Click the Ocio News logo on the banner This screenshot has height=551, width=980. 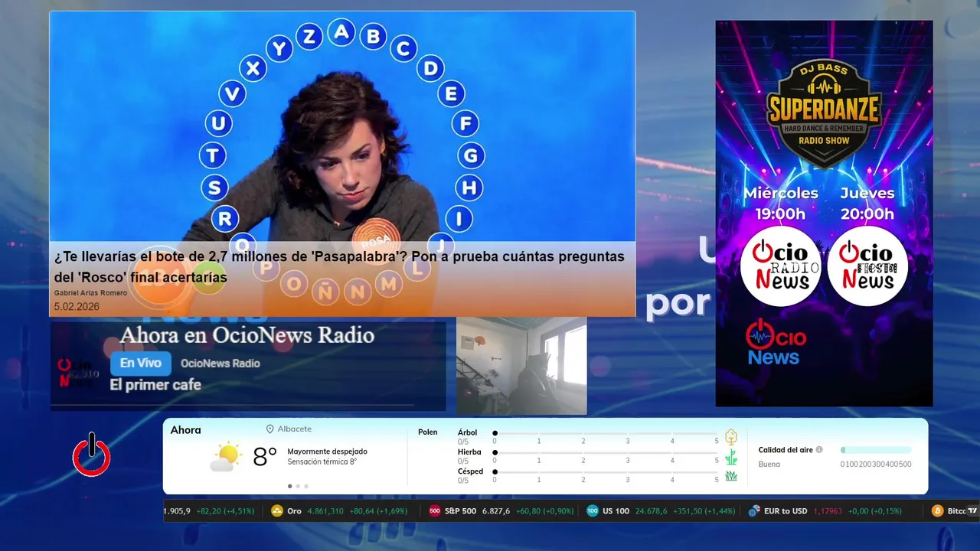(x=776, y=342)
